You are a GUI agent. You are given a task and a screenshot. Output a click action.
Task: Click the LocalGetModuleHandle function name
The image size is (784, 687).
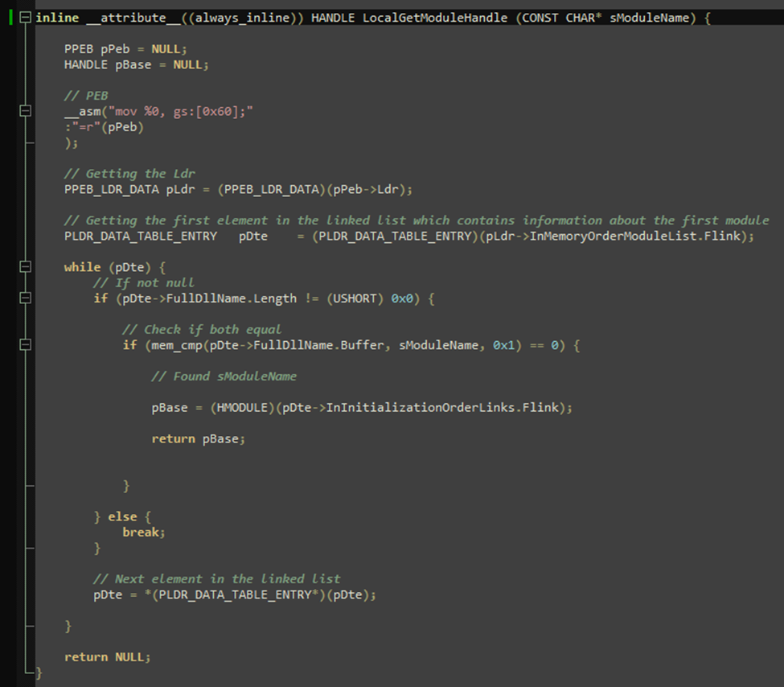coord(434,18)
